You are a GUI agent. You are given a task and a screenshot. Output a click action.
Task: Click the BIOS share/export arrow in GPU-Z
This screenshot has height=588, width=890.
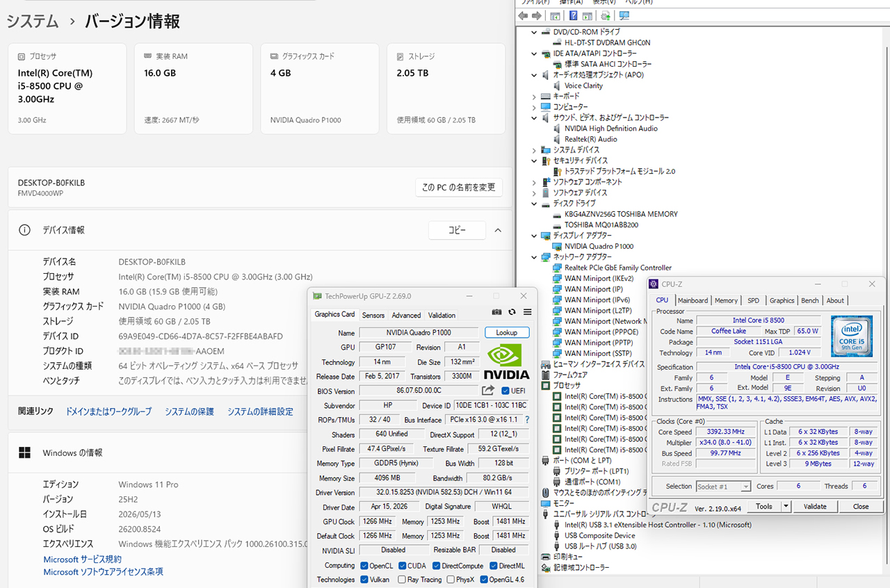click(488, 391)
